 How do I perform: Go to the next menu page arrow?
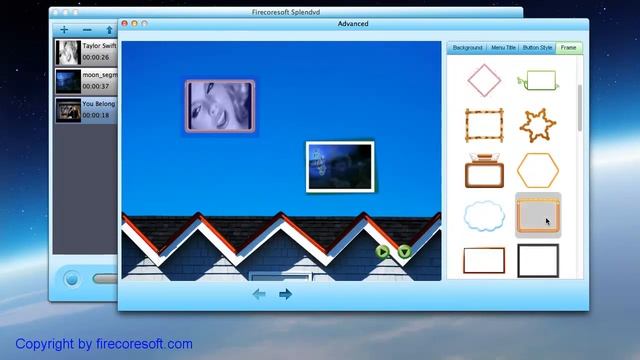pyautogui.click(x=285, y=294)
